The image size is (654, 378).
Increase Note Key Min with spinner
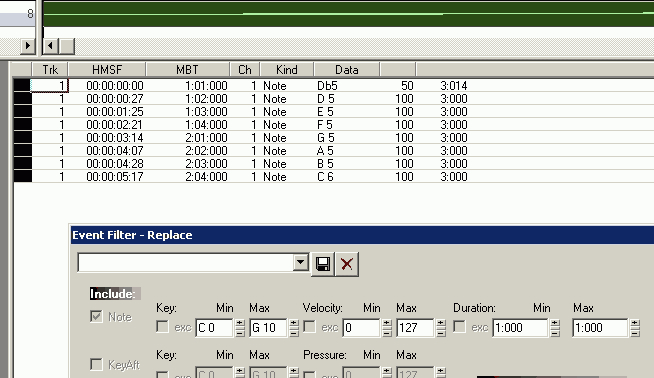point(240,323)
